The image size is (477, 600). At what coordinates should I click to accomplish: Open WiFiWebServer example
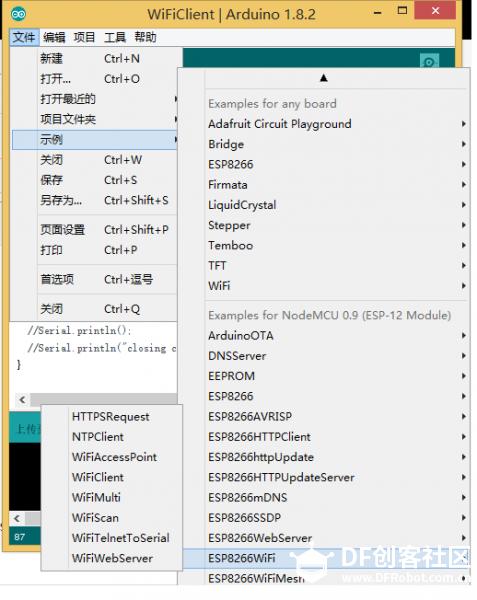(x=111, y=559)
